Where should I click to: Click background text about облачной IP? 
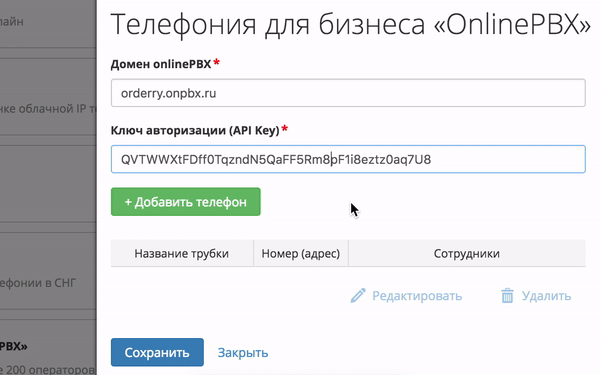tap(48, 109)
